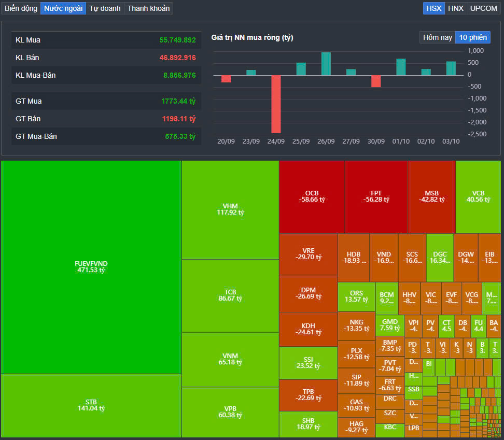Select the MSB -42.82 tỷ tile

pos(432,196)
